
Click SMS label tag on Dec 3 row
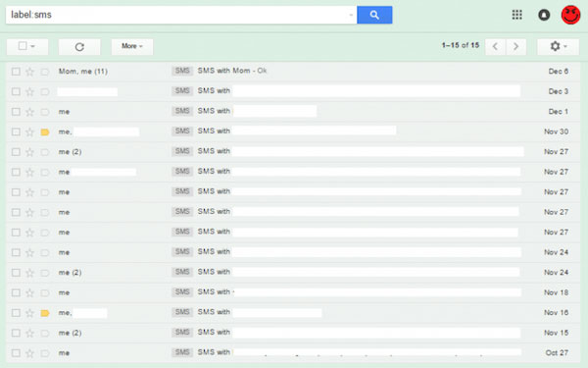tap(182, 91)
